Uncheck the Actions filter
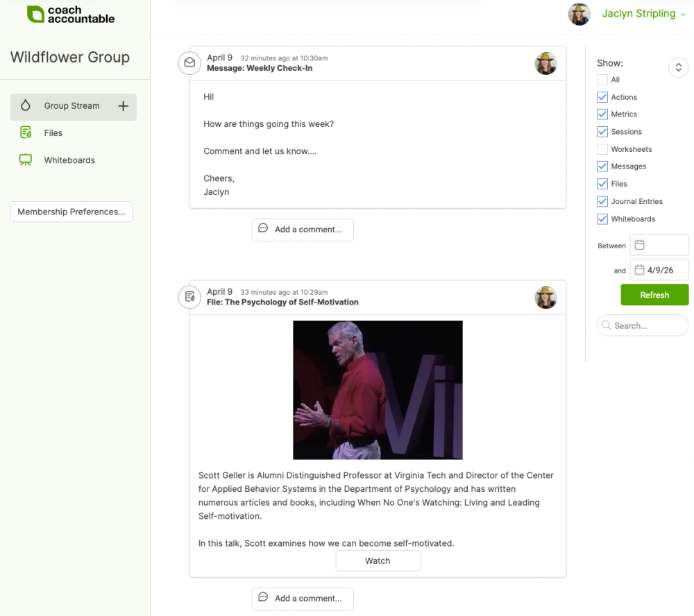694x616 pixels. coord(602,97)
